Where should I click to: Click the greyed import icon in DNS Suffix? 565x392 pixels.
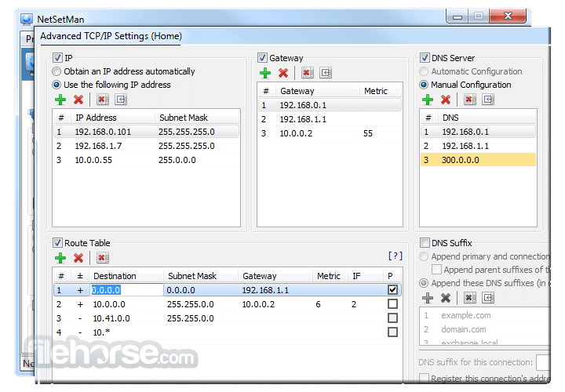click(x=488, y=298)
